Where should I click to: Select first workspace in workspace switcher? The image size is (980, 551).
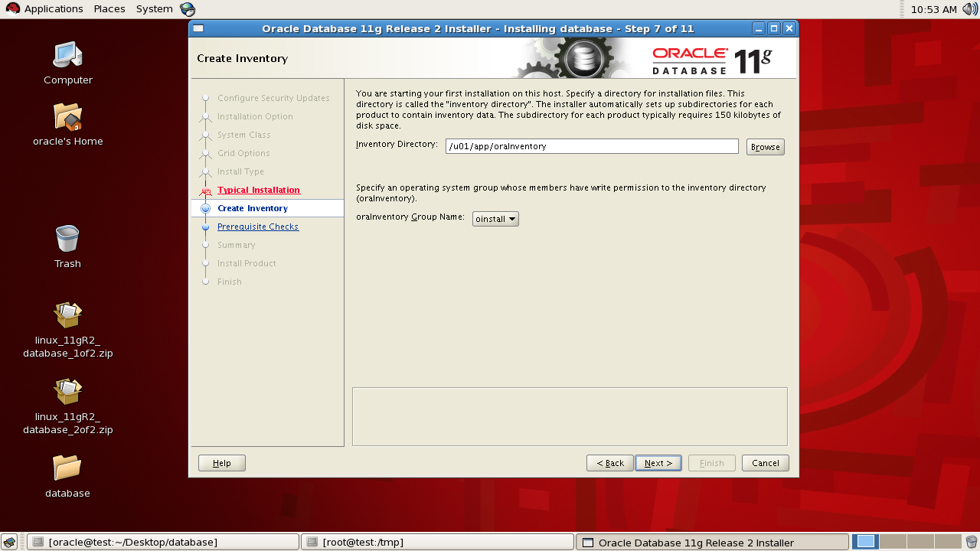click(x=865, y=542)
